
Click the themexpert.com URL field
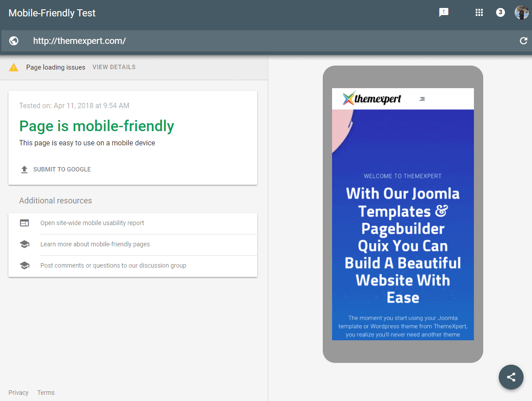point(266,41)
